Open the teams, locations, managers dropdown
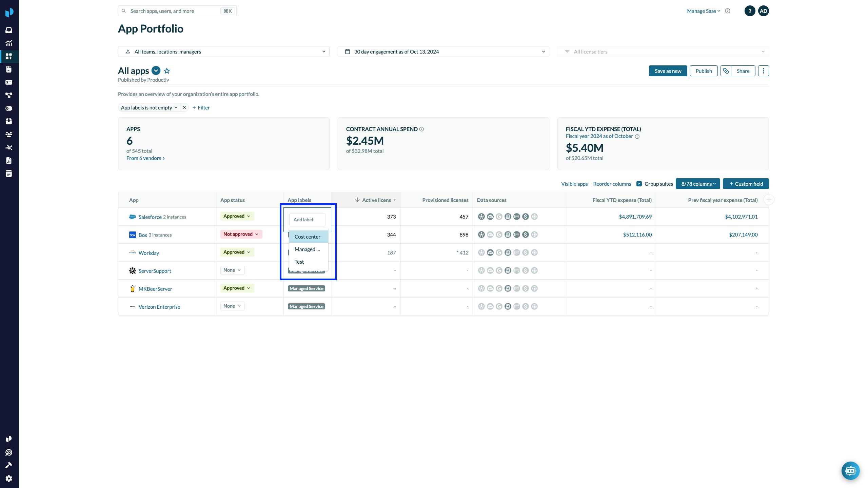The width and height of the screenshot is (868, 488). (x=223, y=52)
